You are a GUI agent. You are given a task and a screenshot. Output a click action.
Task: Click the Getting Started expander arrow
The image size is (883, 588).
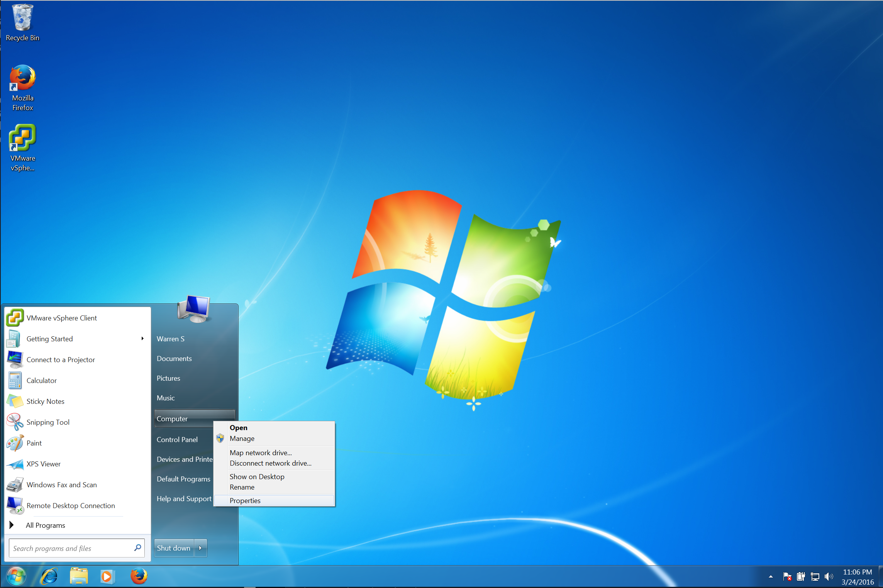point(142,338)
